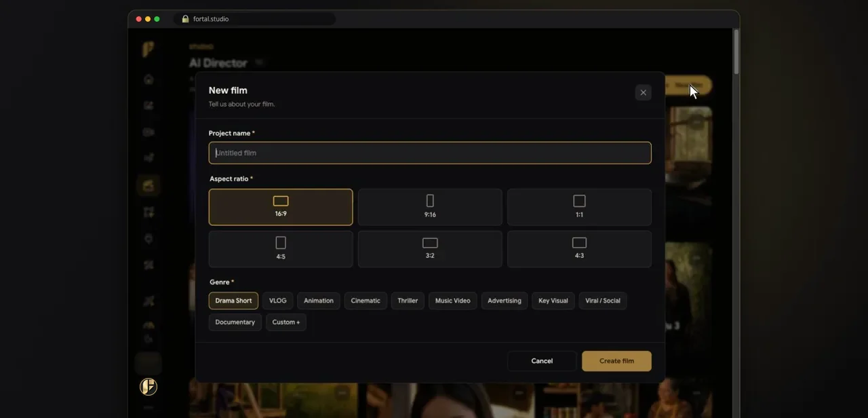Click the Create film button
Image resolution: width=868 pixels, height=418 pixels.
[x=616, y=361]
